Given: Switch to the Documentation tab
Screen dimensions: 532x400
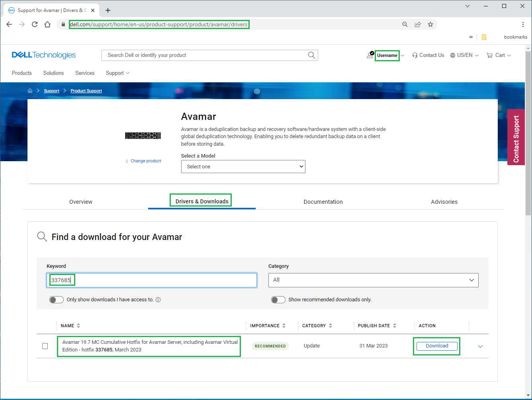Looking at the screenshot, I should [x=323, y=202].
